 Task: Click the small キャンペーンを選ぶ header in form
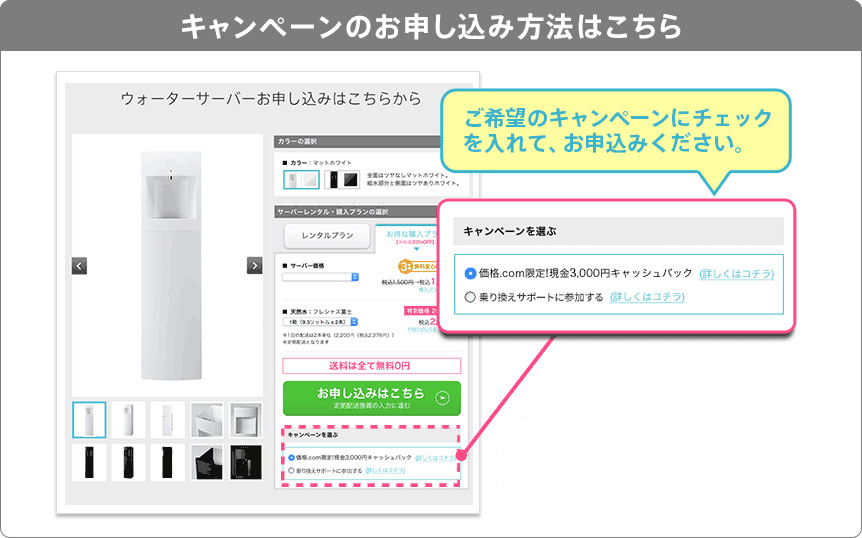pyautogui.click(x=372, y=435)
